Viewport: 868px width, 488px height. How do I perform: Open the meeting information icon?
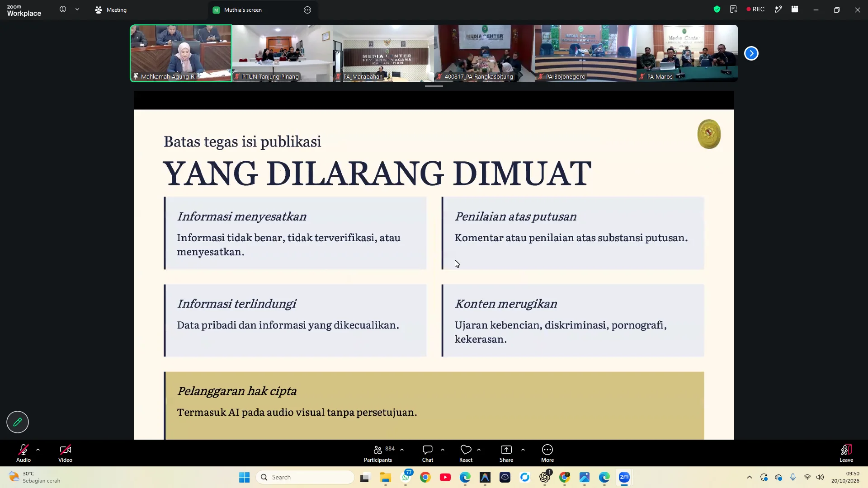coord(63,9)
